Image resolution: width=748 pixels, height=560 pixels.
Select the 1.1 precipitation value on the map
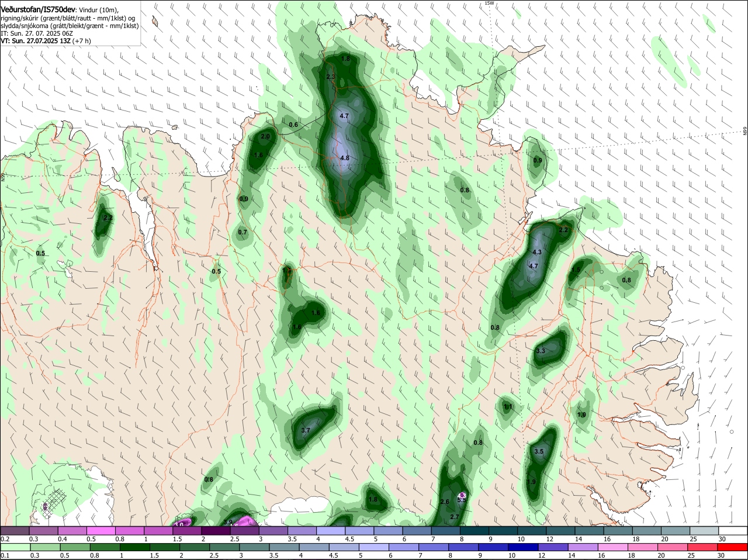click(x=508, y=407)
